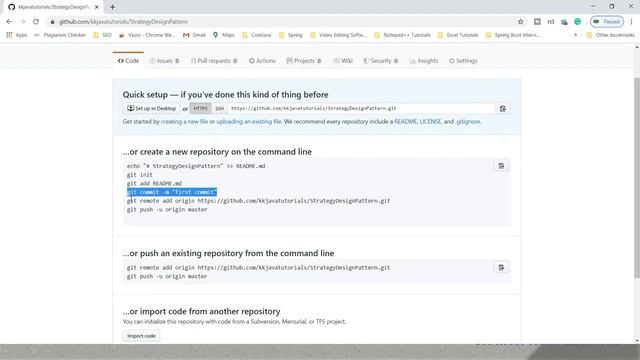Viewport: 640px width, 360px height.
Task: Open the README recommendation link
Action: 405,122
